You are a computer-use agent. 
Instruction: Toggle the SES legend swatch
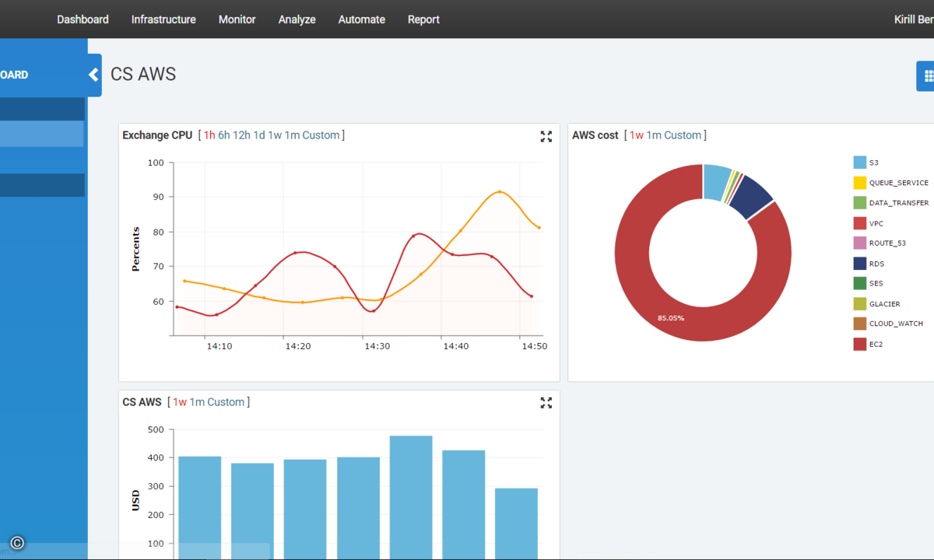pyautogui.click(x=860, y=284)
